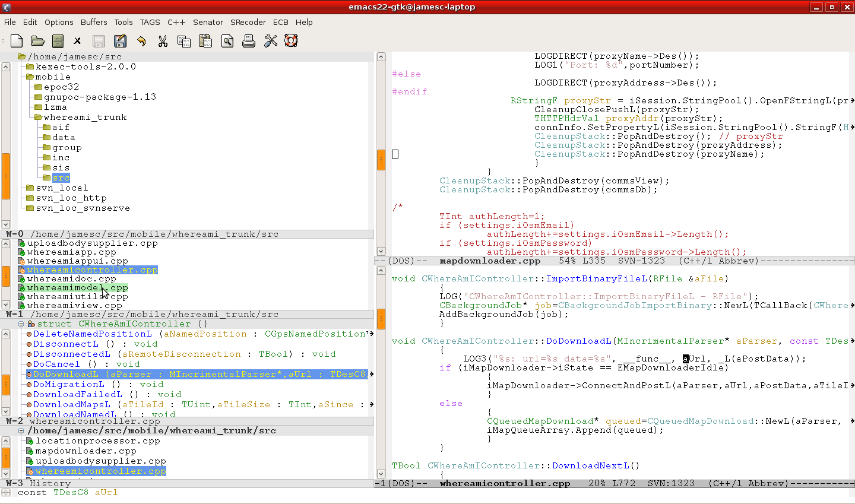The height and width of the screenshot is (504, 855).
Task: Click the Cut scissors toolbar icon
Action: [x=163, y=41]
